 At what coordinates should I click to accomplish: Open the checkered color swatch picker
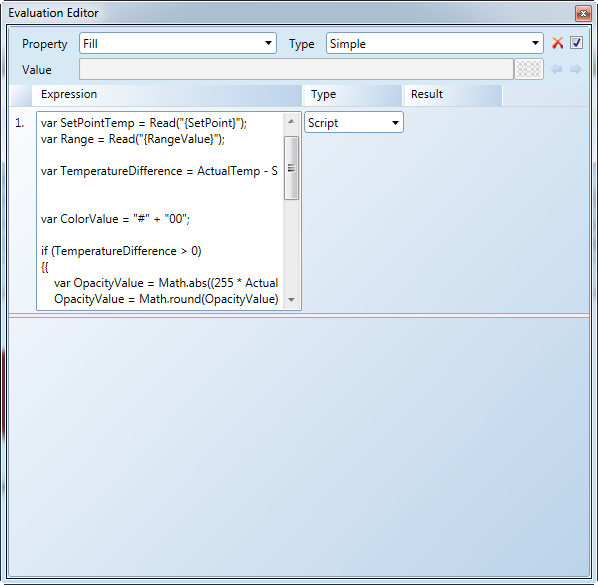[529, 69]
